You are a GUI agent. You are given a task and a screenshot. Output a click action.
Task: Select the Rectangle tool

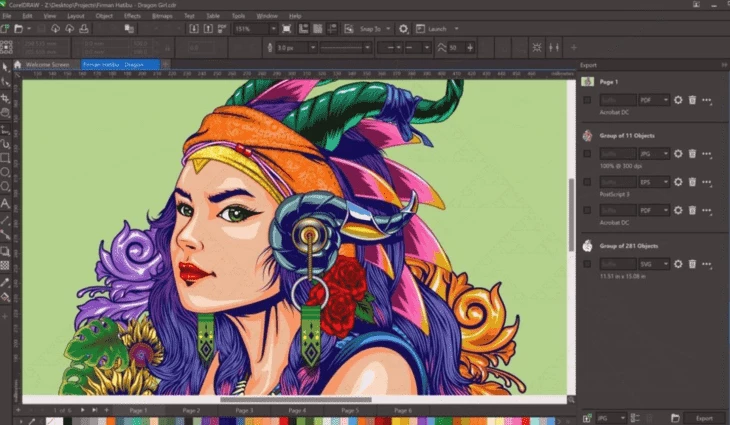click(5, 158)
